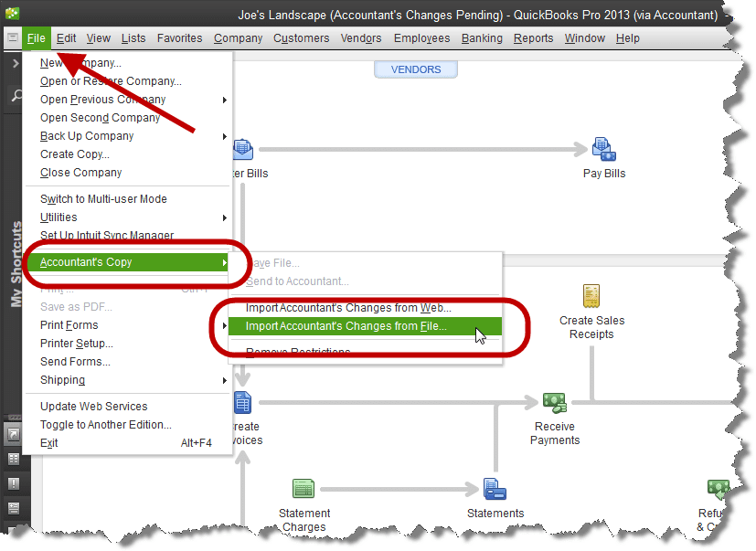Expand the Back Up Company submenu
Image resolution: width=756 pixels, height=551 pixels.
[225, 136]
